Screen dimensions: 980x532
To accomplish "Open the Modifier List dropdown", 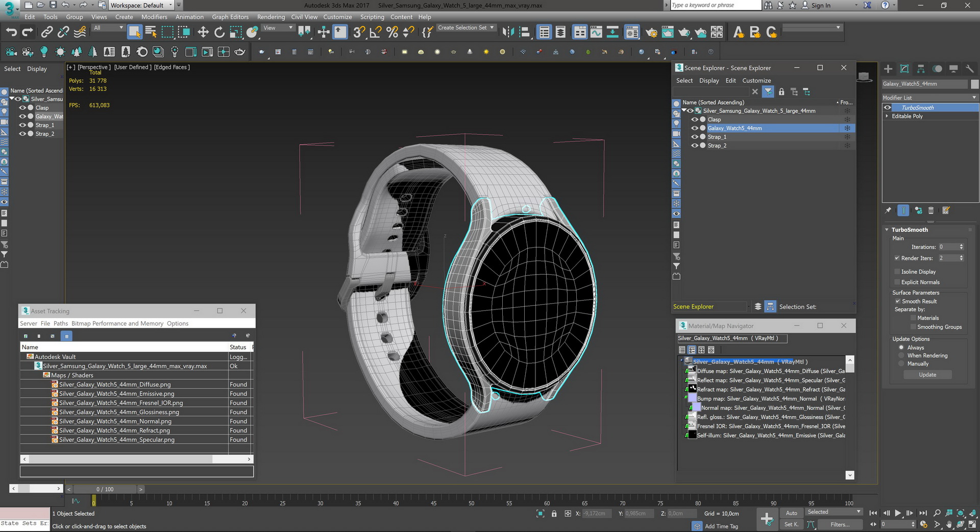I will point(930,98).
